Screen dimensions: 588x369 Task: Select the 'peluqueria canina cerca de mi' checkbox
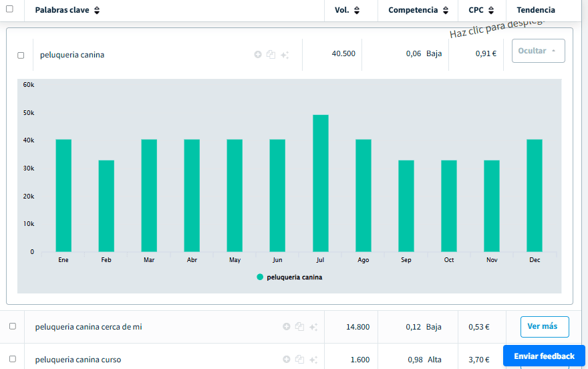point(13,326)
